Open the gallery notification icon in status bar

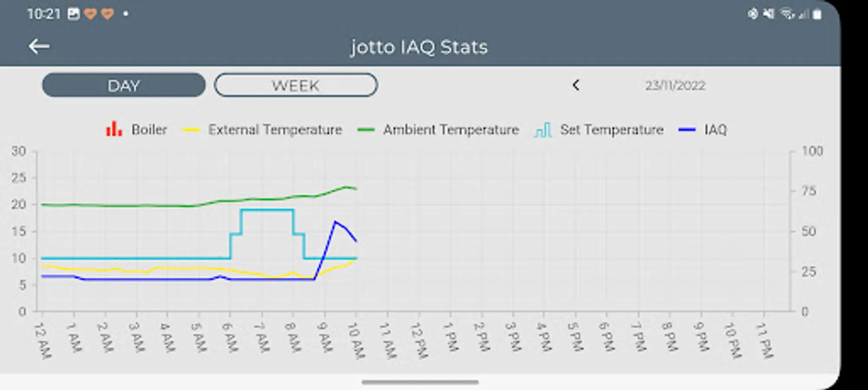74,14
